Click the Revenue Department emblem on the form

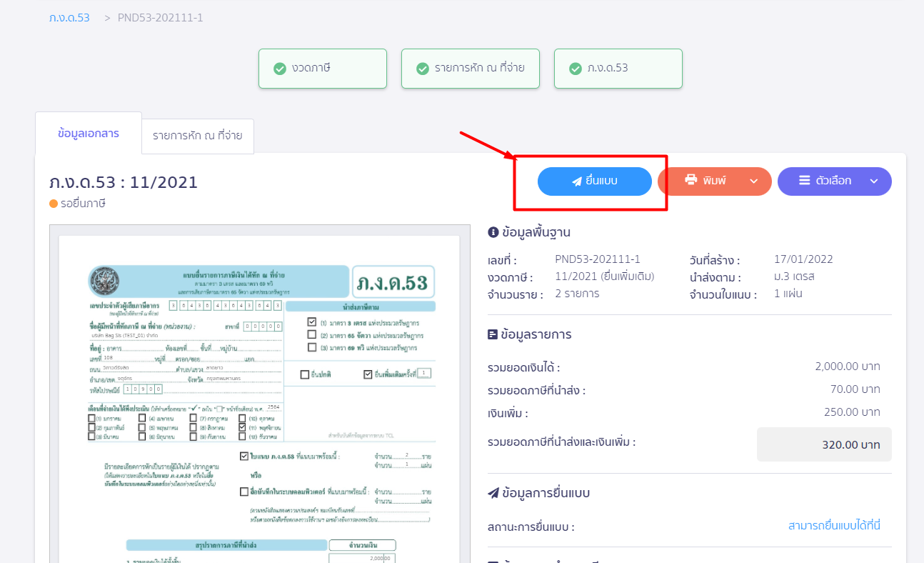(105, 281)
